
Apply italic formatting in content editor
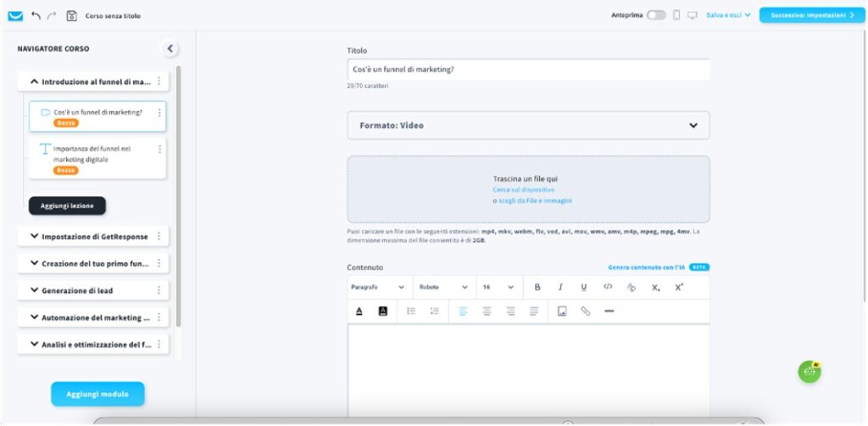pos(560,287)
